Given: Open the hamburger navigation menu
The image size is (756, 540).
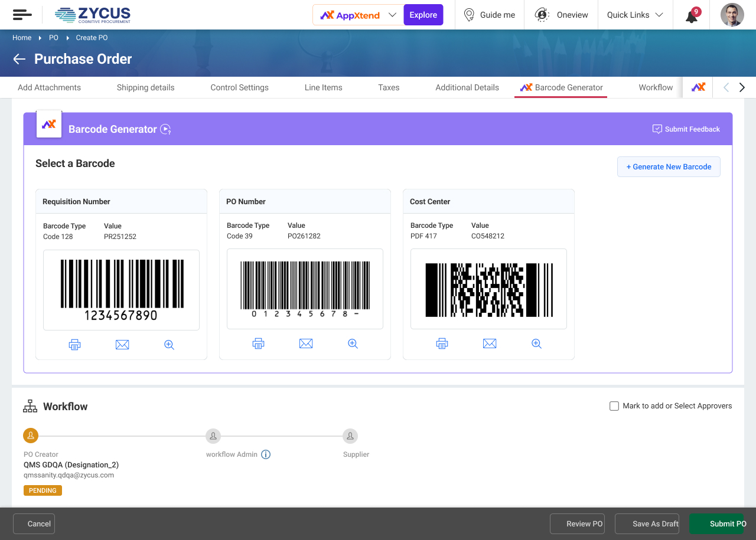Looking at the screenshot, I should pos(22,15).
